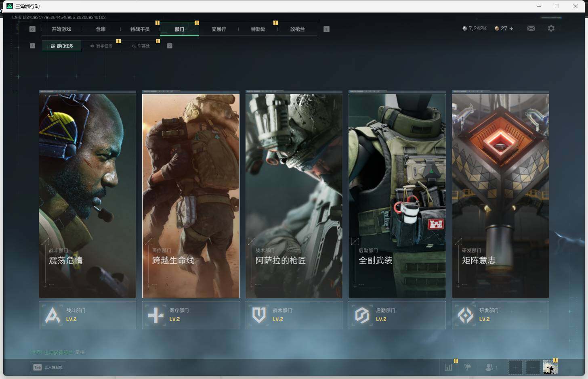
Task: Click the Q key hint left of 开始游戏
Action: pos(32,29)
